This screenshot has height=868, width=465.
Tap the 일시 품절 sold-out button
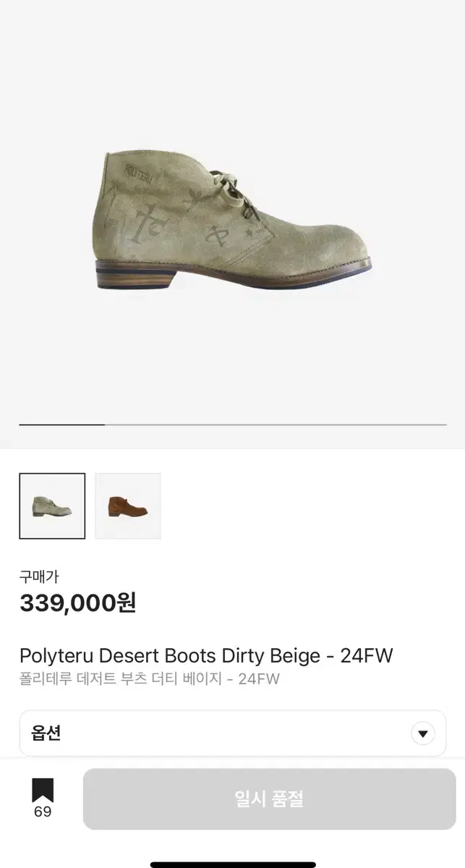269,799
